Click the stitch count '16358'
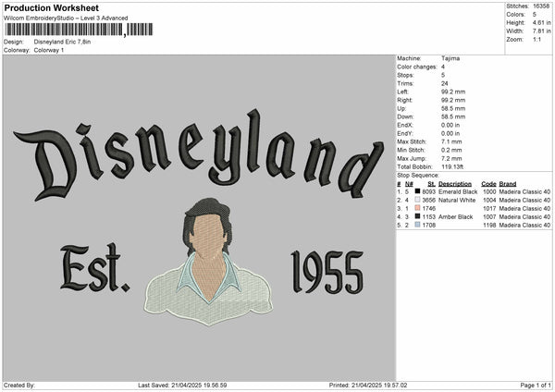Viewport: 555px width, 392px height. [x=541, y=6]
